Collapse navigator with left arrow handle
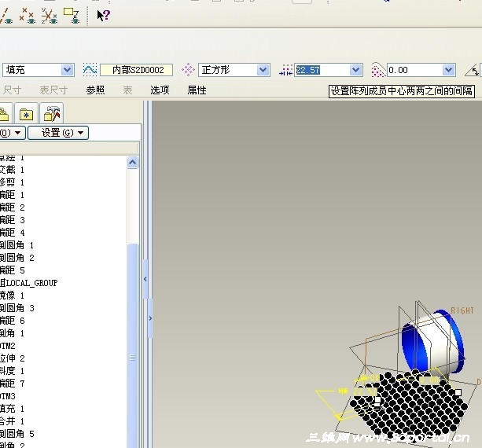The width and height of the screenshot is (482, 448). coord(145,279)
